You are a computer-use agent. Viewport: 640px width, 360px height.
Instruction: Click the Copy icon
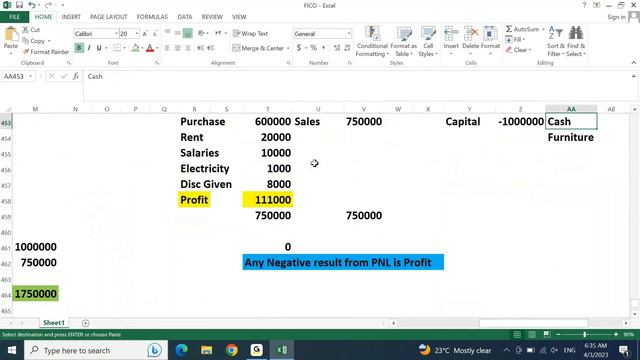tap(25, 41)
